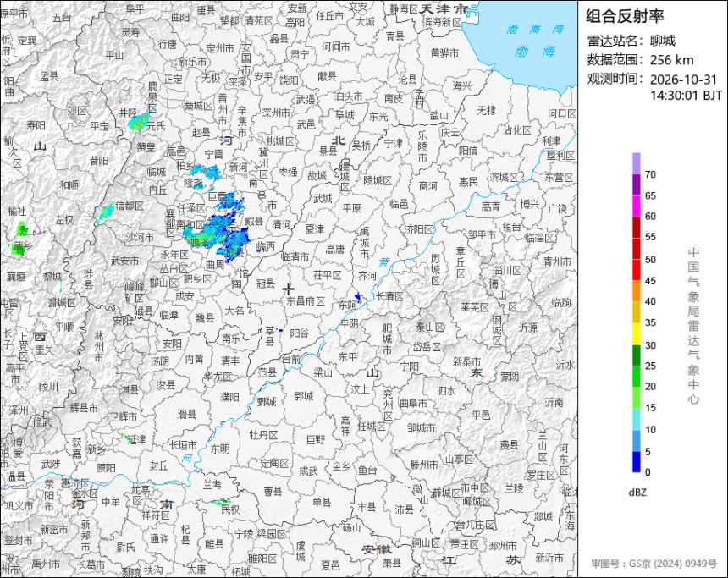Click the '滨海新区' map label
This screenshot has height=578, width=728.
[x=443, y=22]
